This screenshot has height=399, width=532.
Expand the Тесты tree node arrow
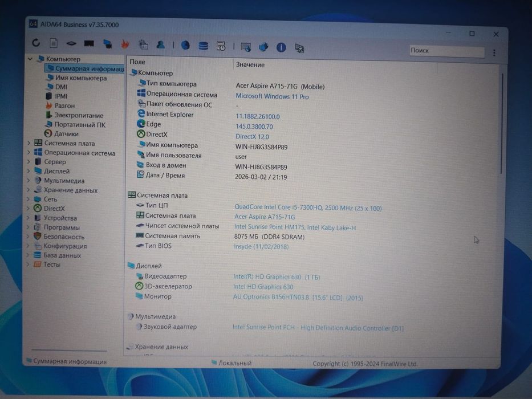pos(29,264)
